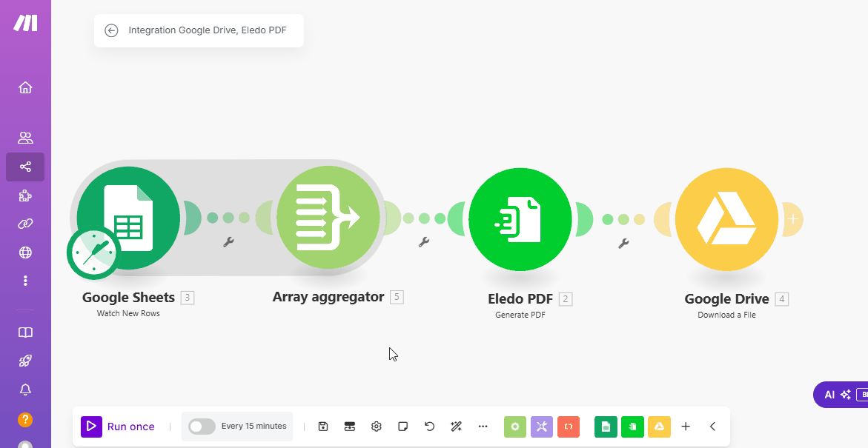Screen dimensions: 868x448
Task: Add a favorite app with the plus icon in the toolbar
Action: coord(686,427)
